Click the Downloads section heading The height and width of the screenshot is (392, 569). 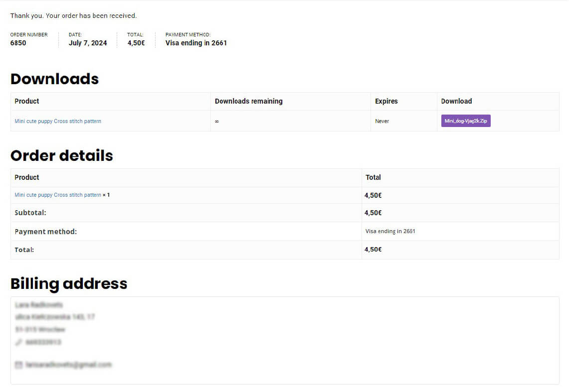click(x=54, y=79)
